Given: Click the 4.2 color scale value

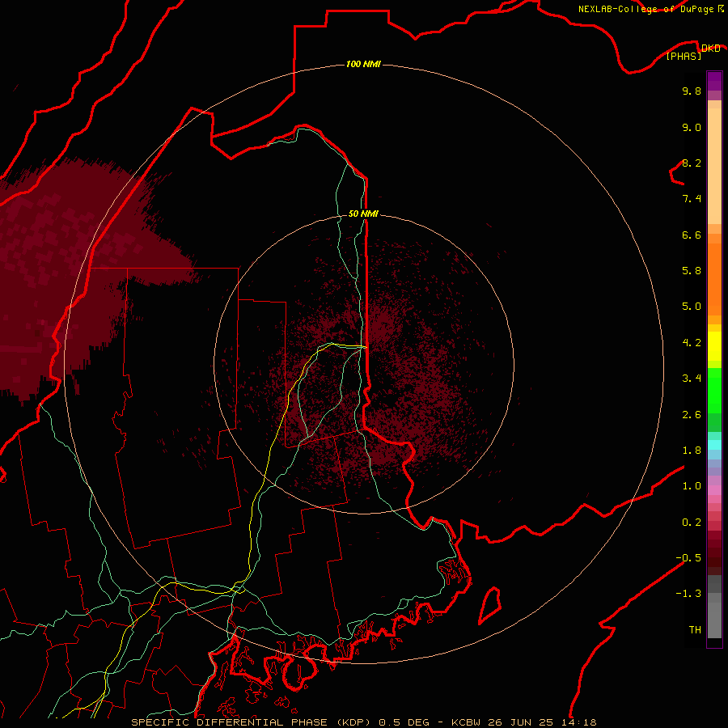Looking at the screenshot, I should pyautogui.click(x=692, y=343).
